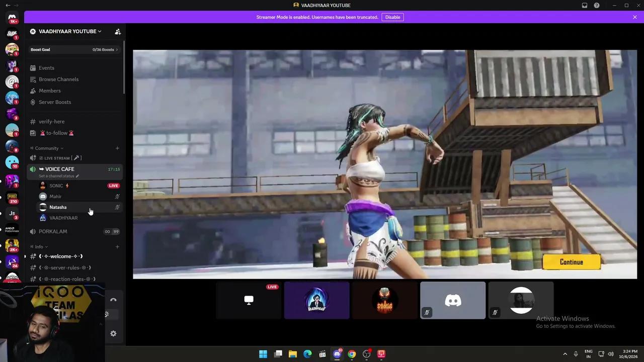Toggle the microphone icon in system tray
The width and height of the screenshot is (644, 362).
tap(576, 354)
